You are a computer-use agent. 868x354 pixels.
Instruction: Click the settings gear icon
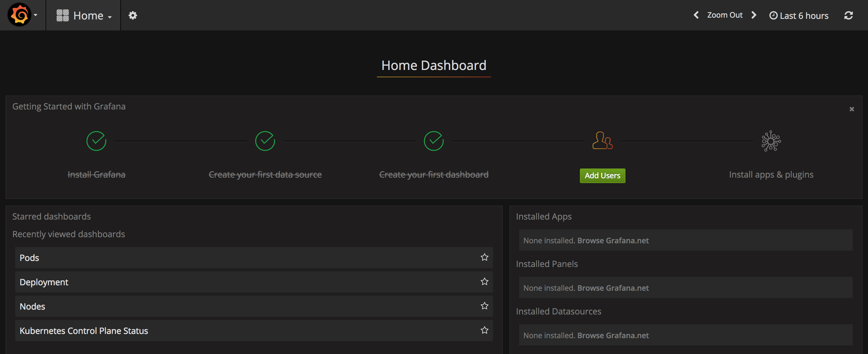pyautogui.click(x=132, y=15)
